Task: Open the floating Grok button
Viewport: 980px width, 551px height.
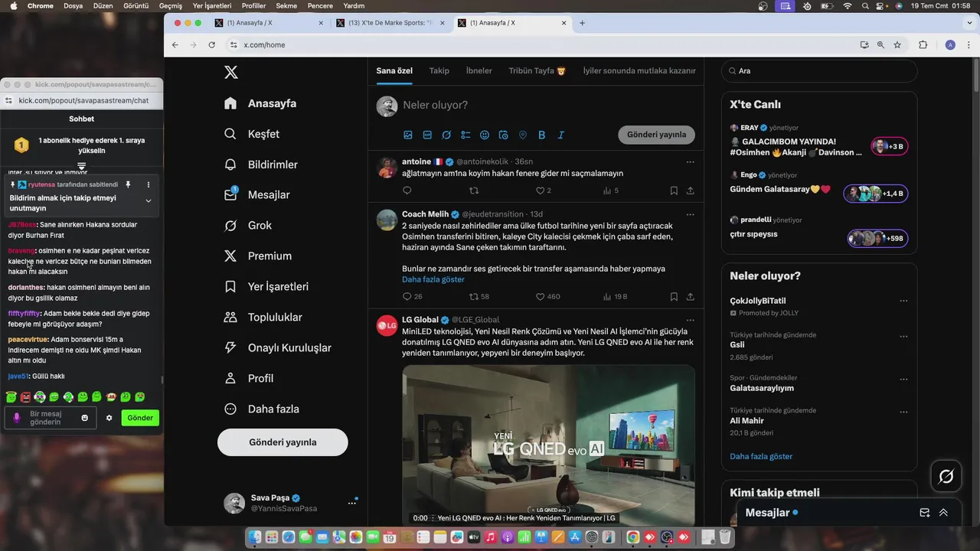Action: pos(946,477)
